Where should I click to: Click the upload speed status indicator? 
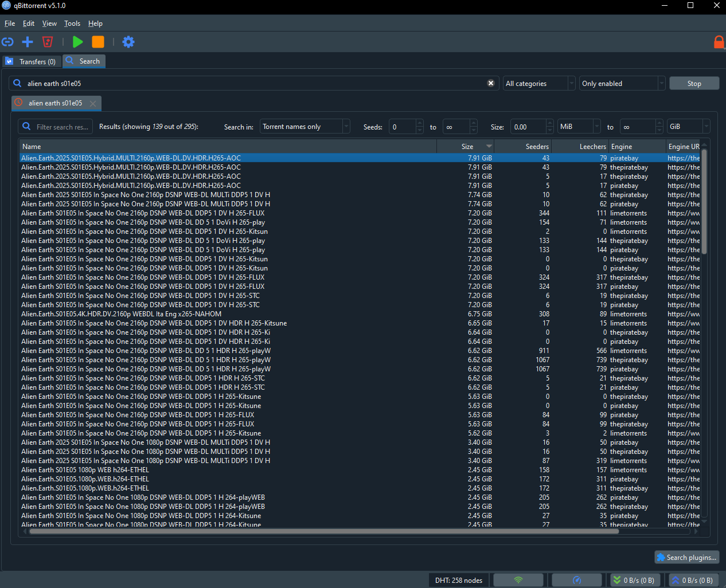click(x=692, y=580)
